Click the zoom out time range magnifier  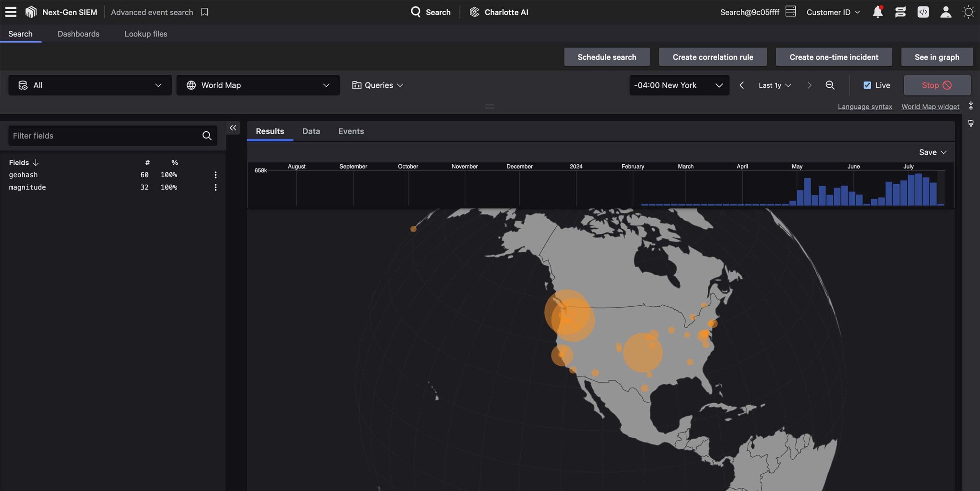pos(830,85)
